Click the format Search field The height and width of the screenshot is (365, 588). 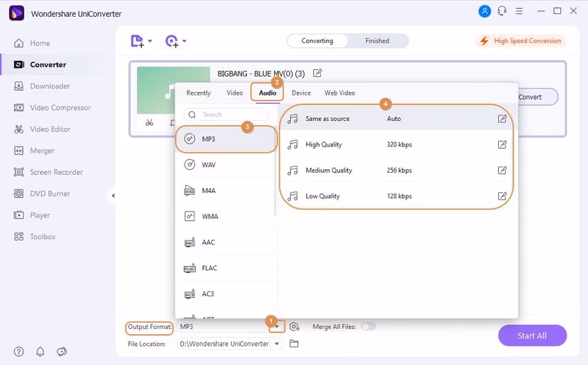click(x=226, y=114)
